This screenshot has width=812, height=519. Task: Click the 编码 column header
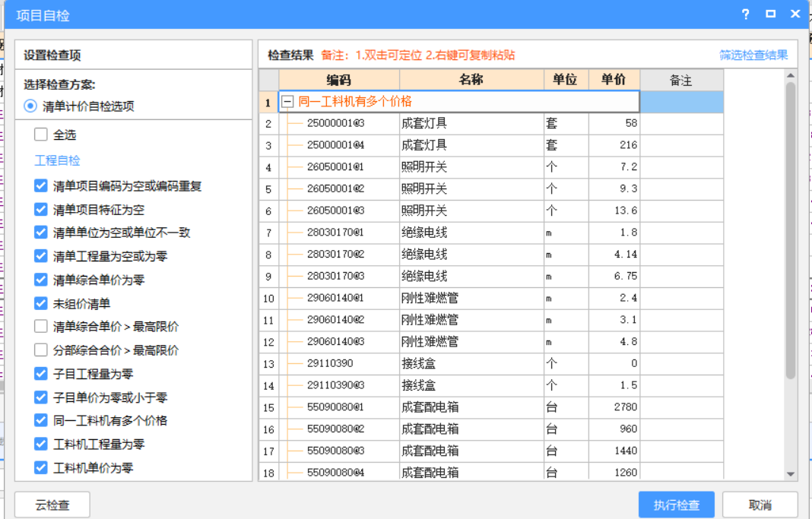(x=339, y=80)
